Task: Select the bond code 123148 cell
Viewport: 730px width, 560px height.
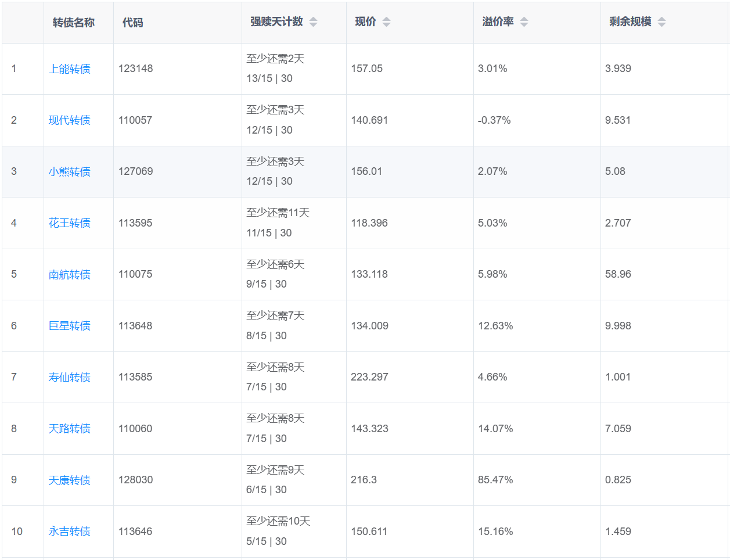Action: coord(136,69)
